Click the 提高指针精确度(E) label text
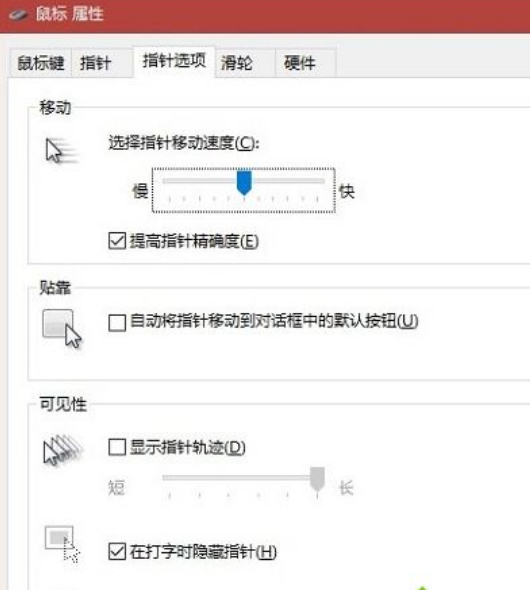The width and height of the screenshot is (530, 590). [194, 241]
